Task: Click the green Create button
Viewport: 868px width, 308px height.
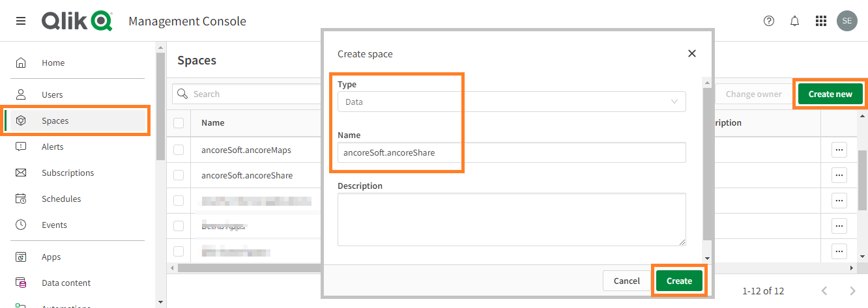Action: pos(679,281)
